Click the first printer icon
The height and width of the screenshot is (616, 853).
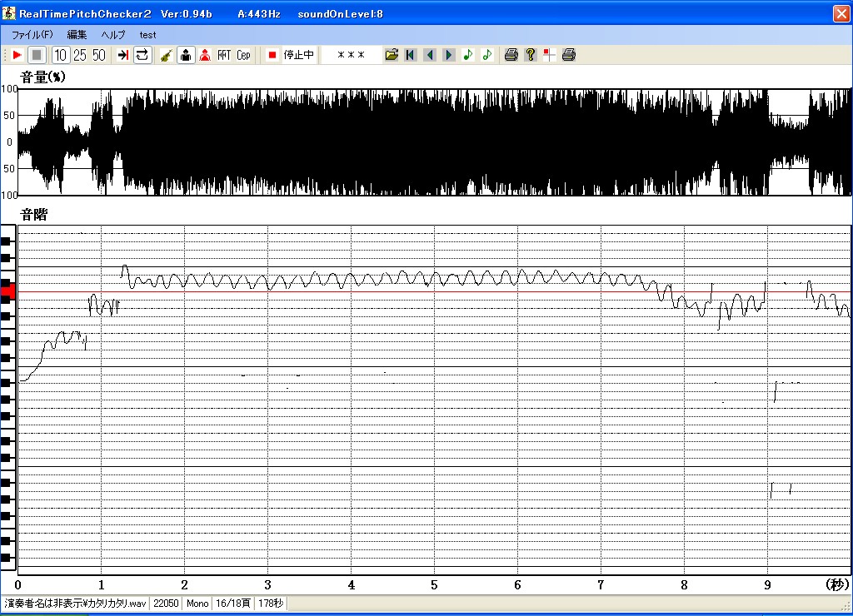pos(511,55)
